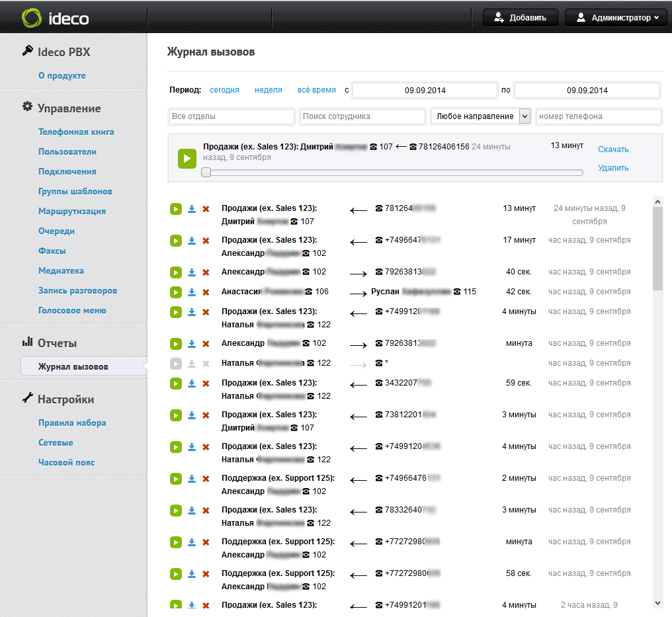Delete the 58 сек. Поддержка call record

pyautogui.click(x=206, y=574)
